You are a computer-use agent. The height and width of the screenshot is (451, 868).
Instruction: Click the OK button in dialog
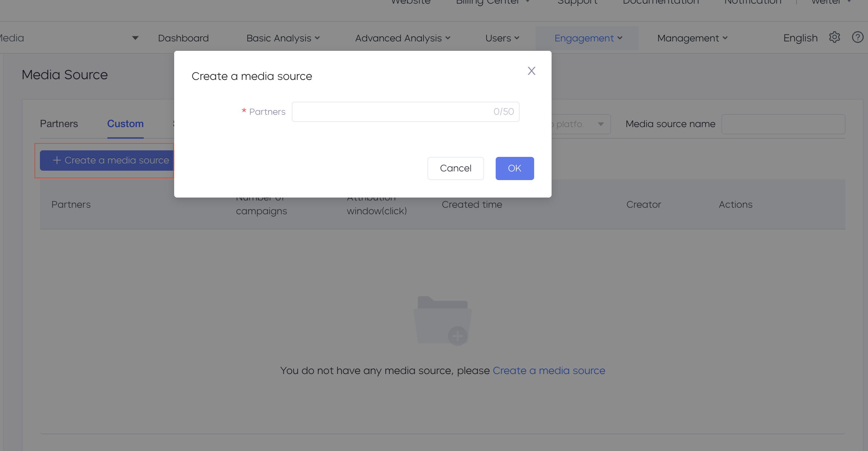click(x=515, y=168)
